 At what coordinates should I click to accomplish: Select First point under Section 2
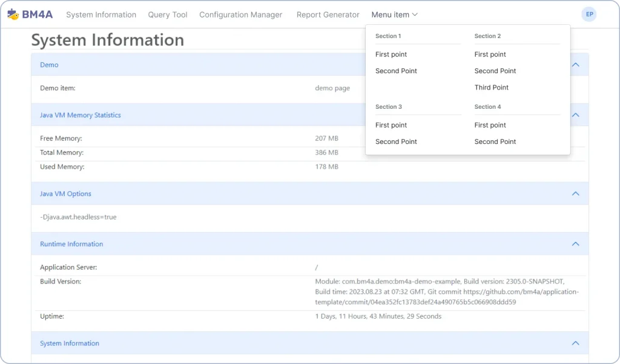click(x=490, y=54)
